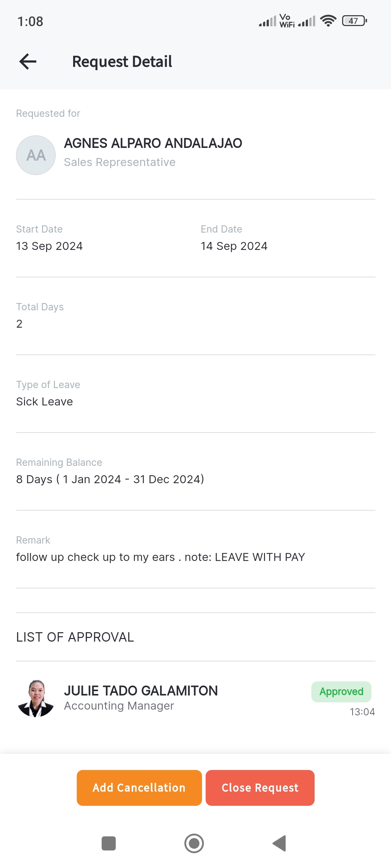Tap the battery indicator icon
391x868 pixels.
[x=354, y=21]
